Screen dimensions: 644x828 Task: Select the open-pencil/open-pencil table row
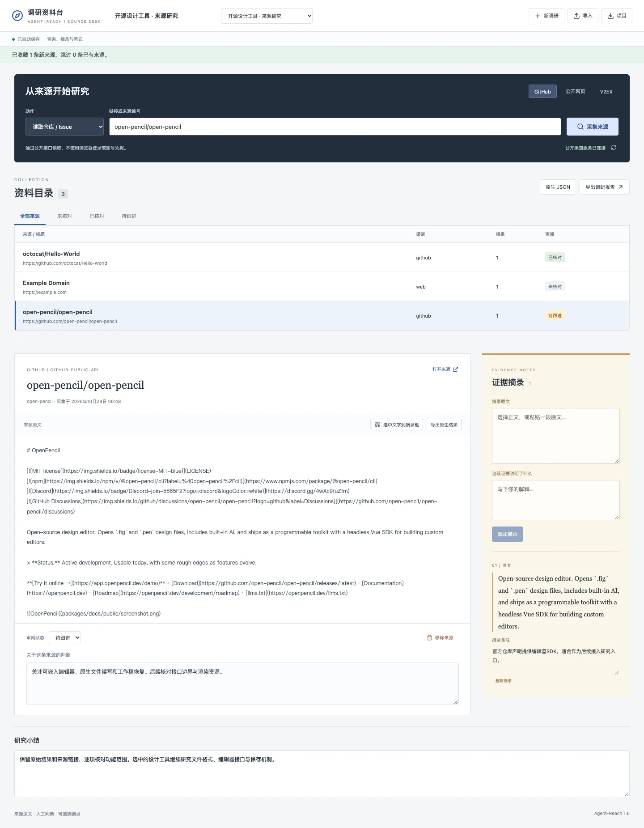coord(322,316)
